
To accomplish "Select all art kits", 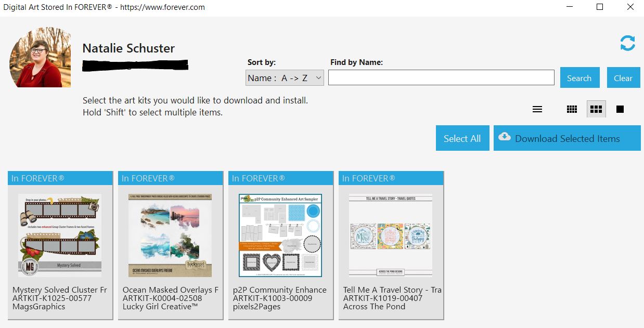I will click(x=462, y=138).
